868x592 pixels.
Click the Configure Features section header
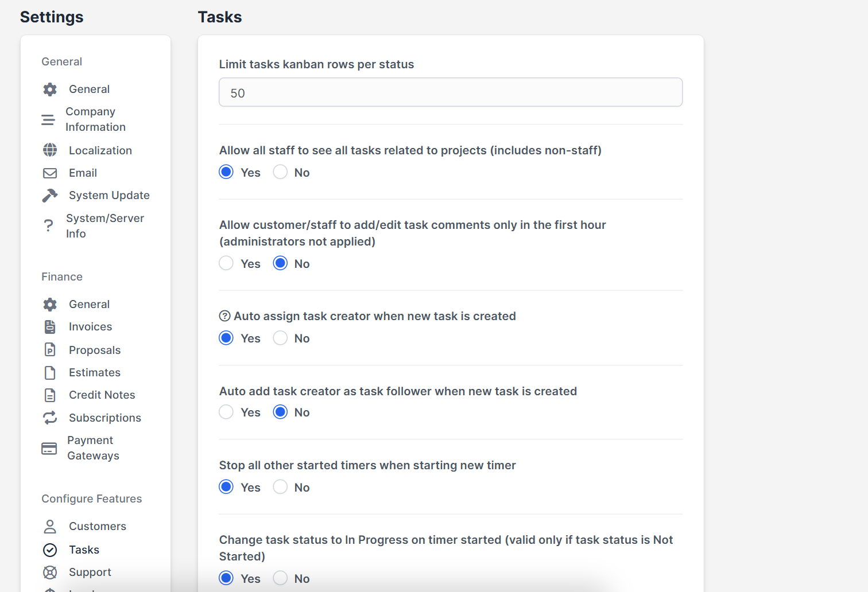tap(92, 499)
